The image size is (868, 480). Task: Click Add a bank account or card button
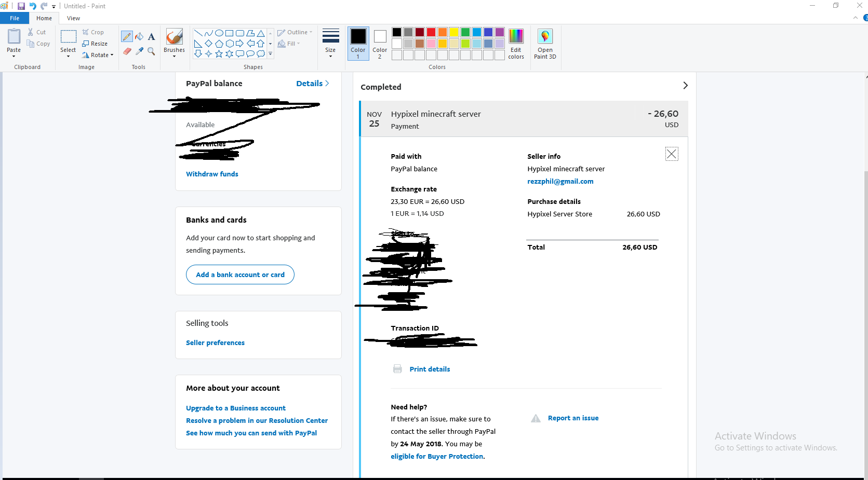(240, 275)
